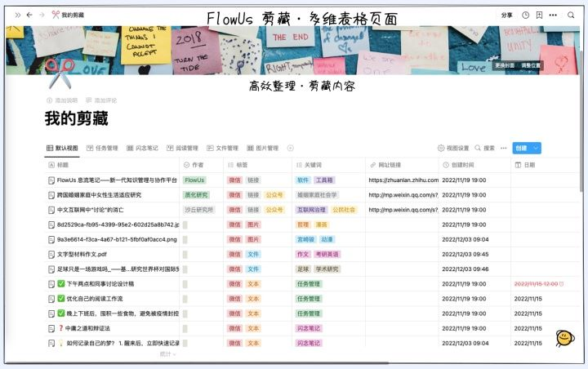Viewport: 588px width, 369px height.
Task: Open page icon of the FlowUs 息流笔记 row
Action: 51,180
